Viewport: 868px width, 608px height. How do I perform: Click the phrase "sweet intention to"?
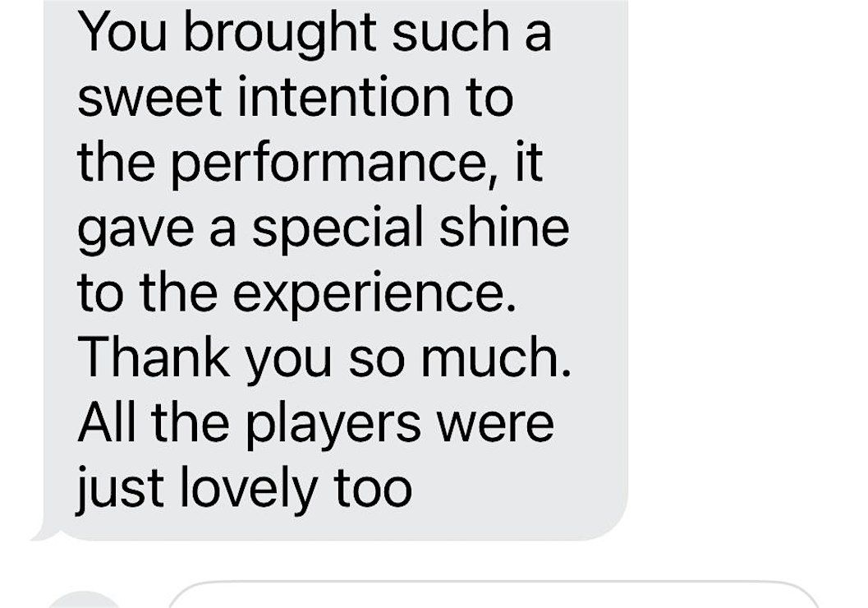[x=296, y=98]
